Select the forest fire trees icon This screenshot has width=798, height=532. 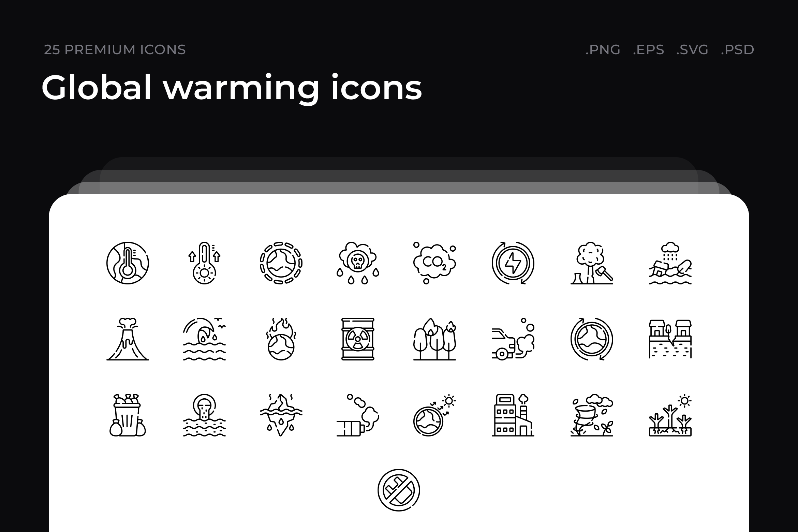coord(434,339)
